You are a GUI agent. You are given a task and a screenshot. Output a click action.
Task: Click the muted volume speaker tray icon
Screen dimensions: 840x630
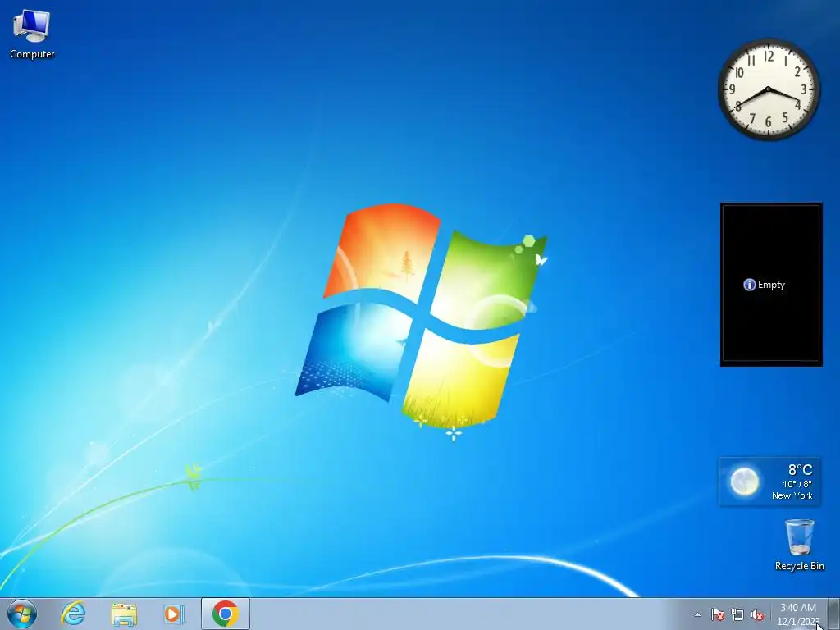point(757,614)
